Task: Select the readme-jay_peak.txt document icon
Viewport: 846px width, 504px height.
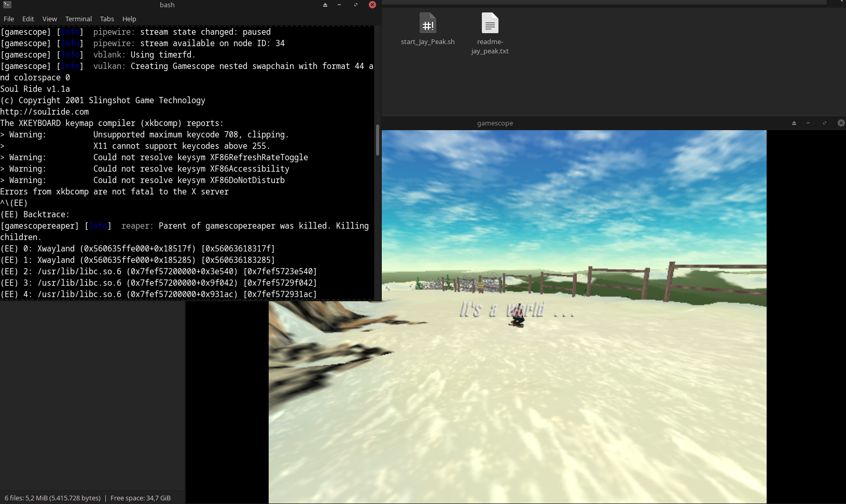Action: tap(490, 23)
